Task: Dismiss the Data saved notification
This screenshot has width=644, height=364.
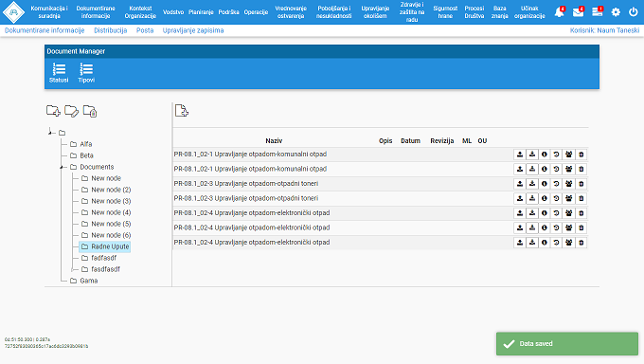Action: tap(567, 344)
